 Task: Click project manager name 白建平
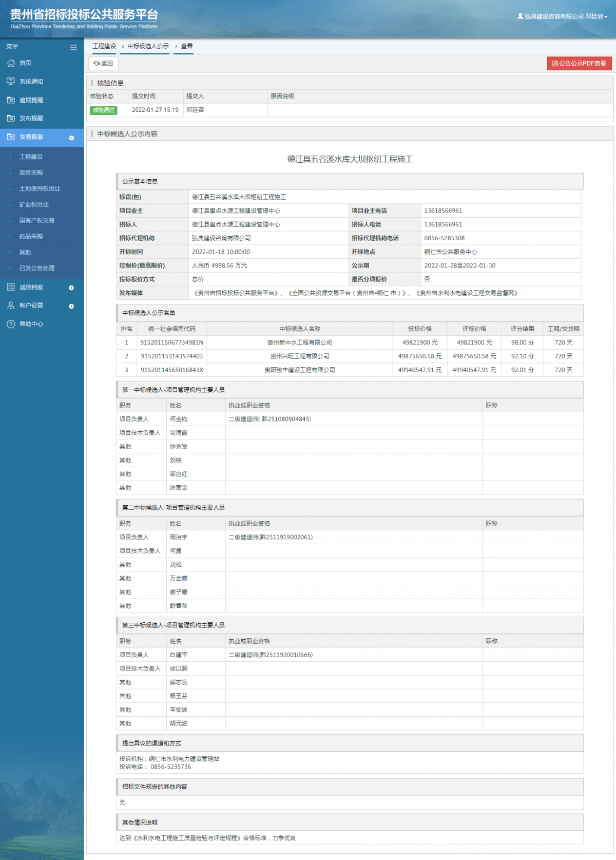pos(179,655)
